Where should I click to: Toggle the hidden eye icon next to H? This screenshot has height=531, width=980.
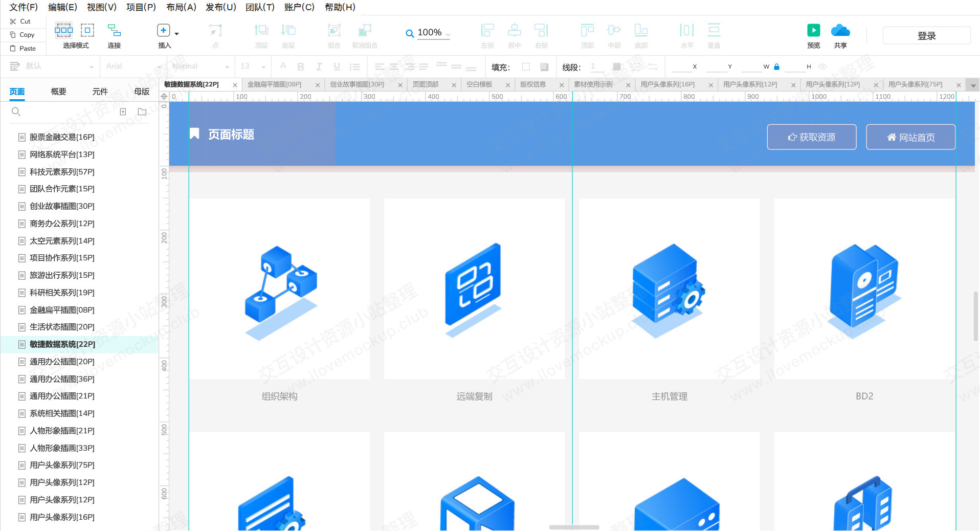tap(822, 67)
